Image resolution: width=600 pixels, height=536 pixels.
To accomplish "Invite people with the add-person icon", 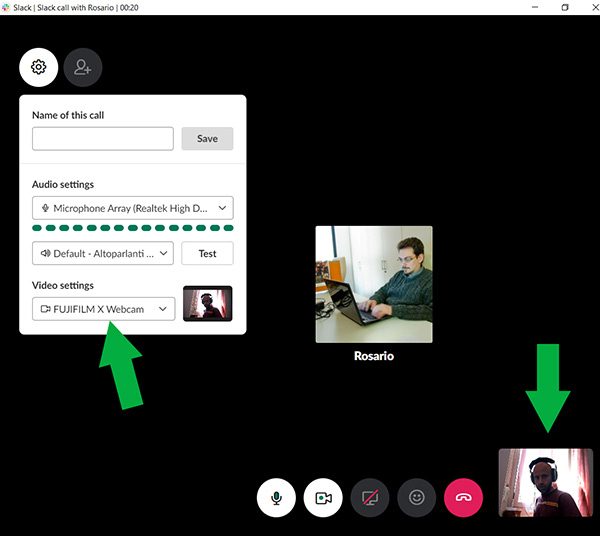I will 83,67.
